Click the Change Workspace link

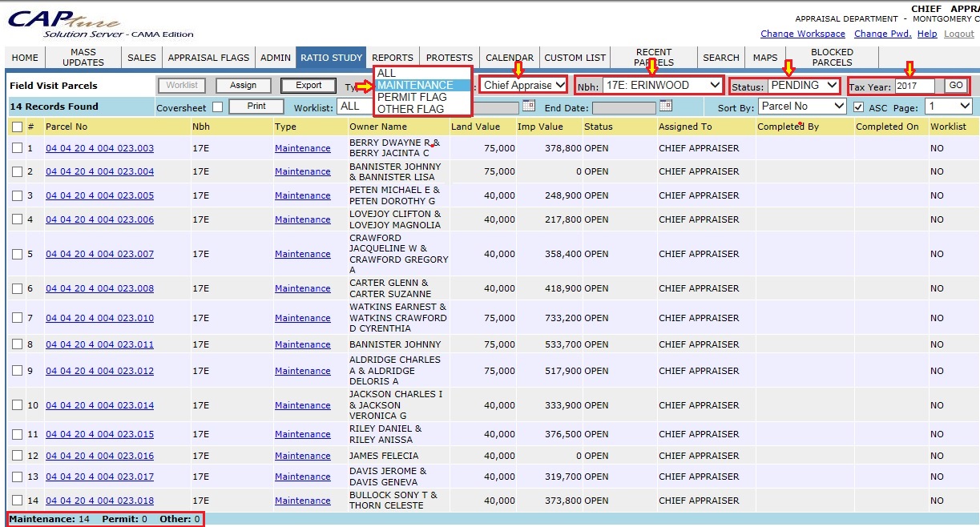click(802, 34)
